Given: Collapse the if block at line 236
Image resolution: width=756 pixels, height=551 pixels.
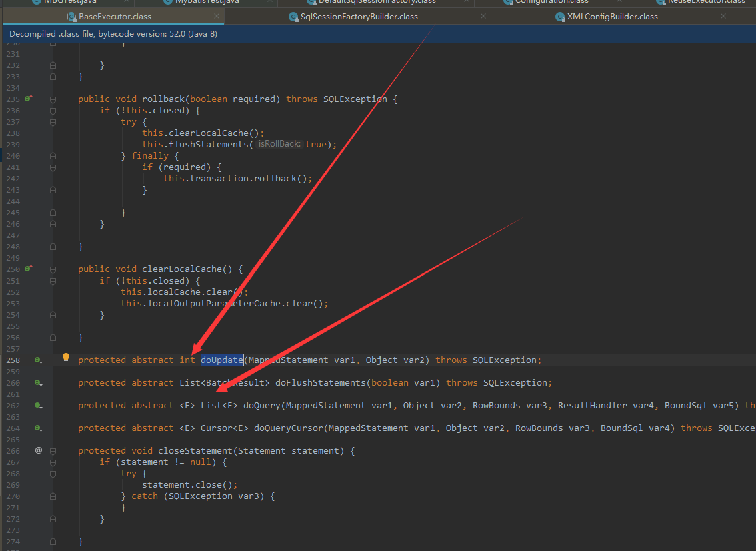Looking at the screenshot, I should 53,111.
